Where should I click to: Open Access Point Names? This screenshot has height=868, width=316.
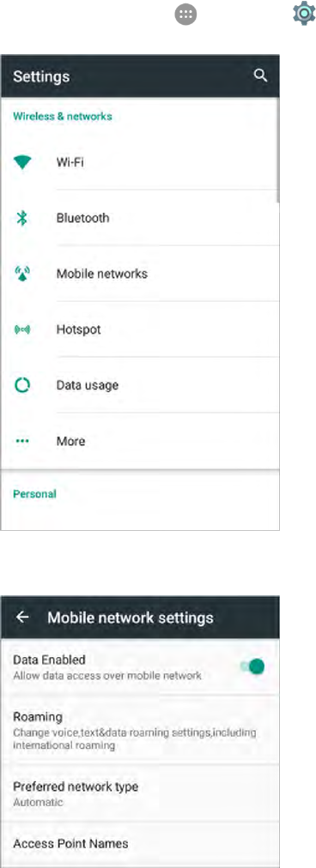(140, 844)
